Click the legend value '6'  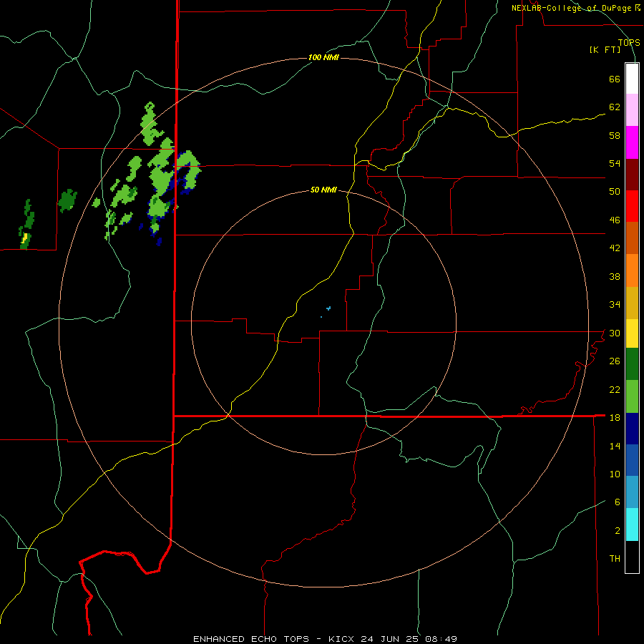coord(618,502)
